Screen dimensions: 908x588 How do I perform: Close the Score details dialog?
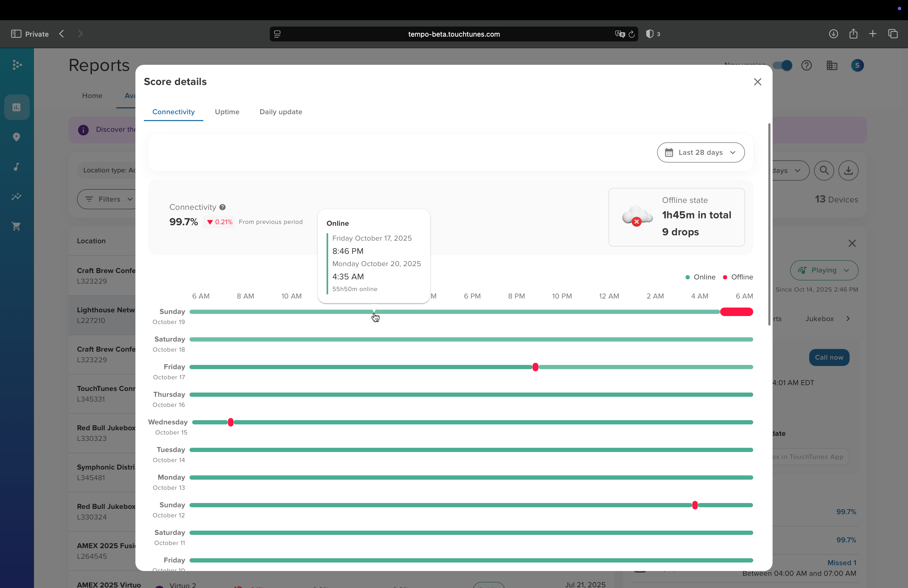[758, 82]
